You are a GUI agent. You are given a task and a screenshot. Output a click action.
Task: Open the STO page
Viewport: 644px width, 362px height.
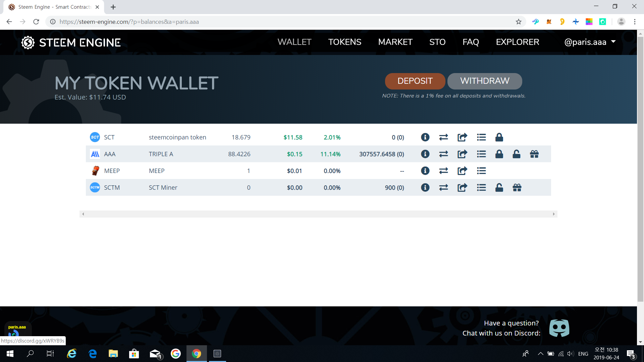437,42
